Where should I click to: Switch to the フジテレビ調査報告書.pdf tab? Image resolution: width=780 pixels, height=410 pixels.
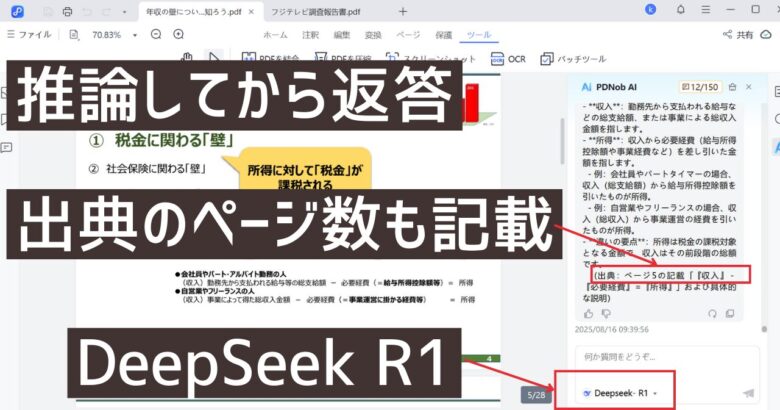pos(315,11)
